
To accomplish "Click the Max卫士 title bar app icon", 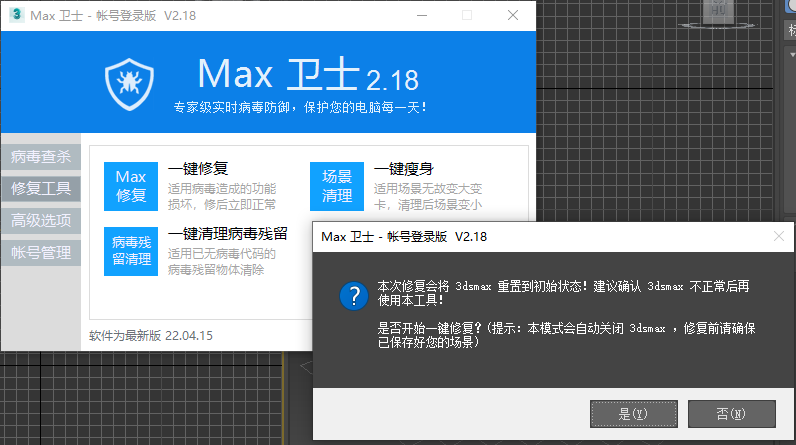I will click(16, 15).
